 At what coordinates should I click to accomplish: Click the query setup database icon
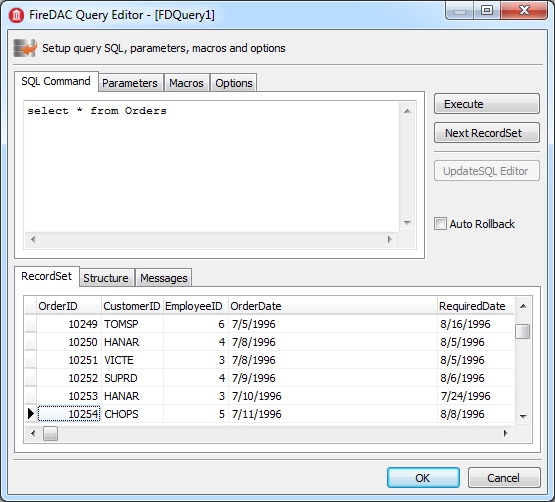pyautogui.click(x=25, y=48)
